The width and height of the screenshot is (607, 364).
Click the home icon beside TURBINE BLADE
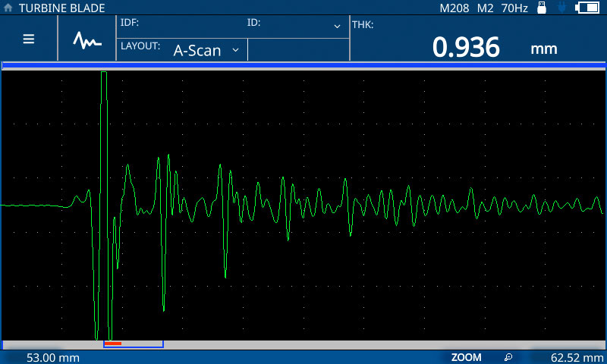pyautogui.click(x=8, y=7)
